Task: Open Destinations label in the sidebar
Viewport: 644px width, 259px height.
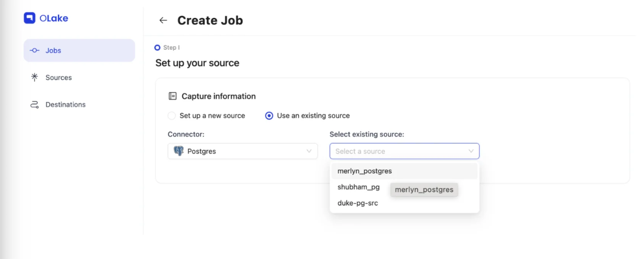Action: [x=65, y=105]
